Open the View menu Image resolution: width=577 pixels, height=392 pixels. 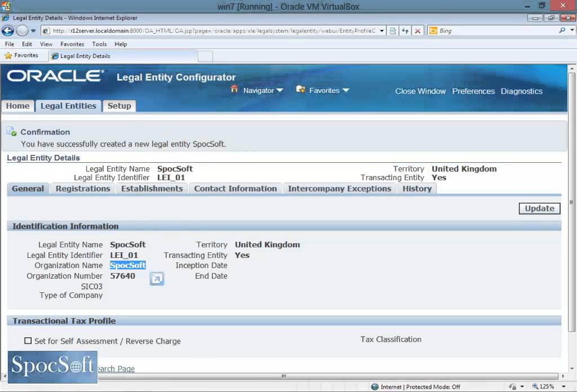point(46,44)
